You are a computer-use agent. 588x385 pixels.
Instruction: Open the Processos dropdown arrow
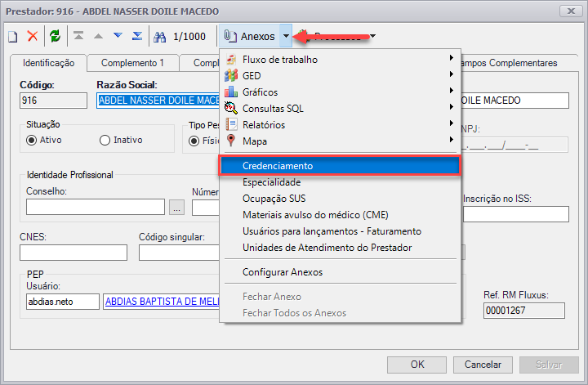tap(372, 36)
